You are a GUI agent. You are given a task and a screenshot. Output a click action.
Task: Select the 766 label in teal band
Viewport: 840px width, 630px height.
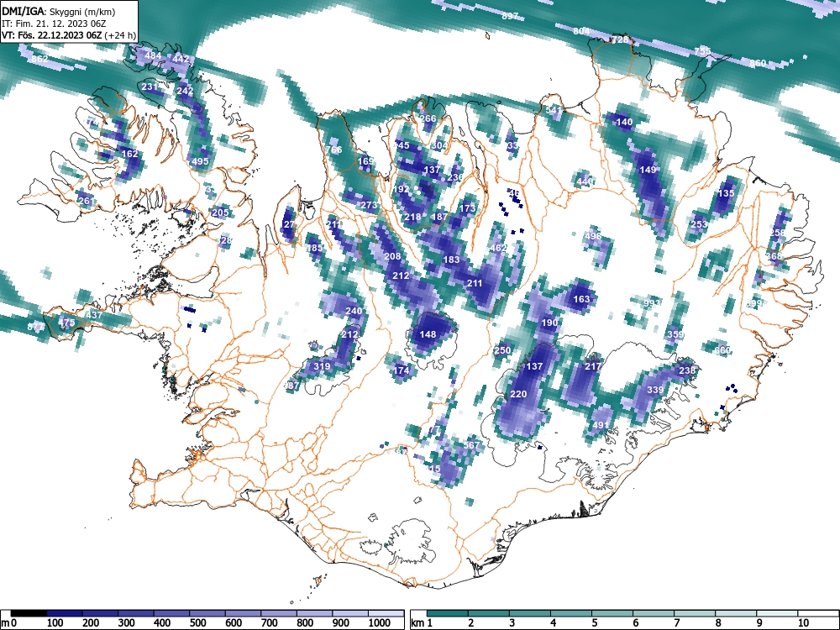click(x=333, y=150)
